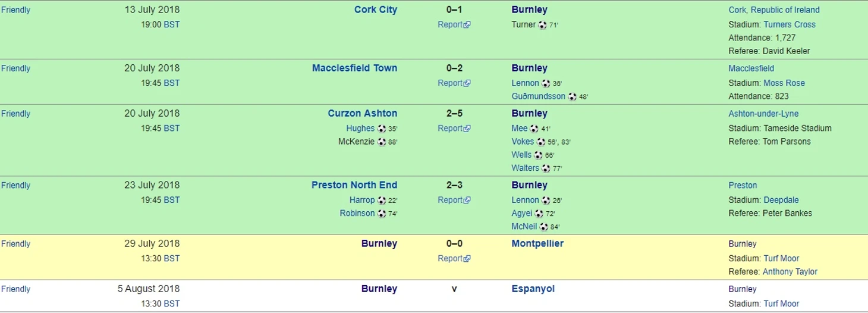Open the Ashton-under-Lyne location link
This screenshot has width=868, height=313.
763,114
